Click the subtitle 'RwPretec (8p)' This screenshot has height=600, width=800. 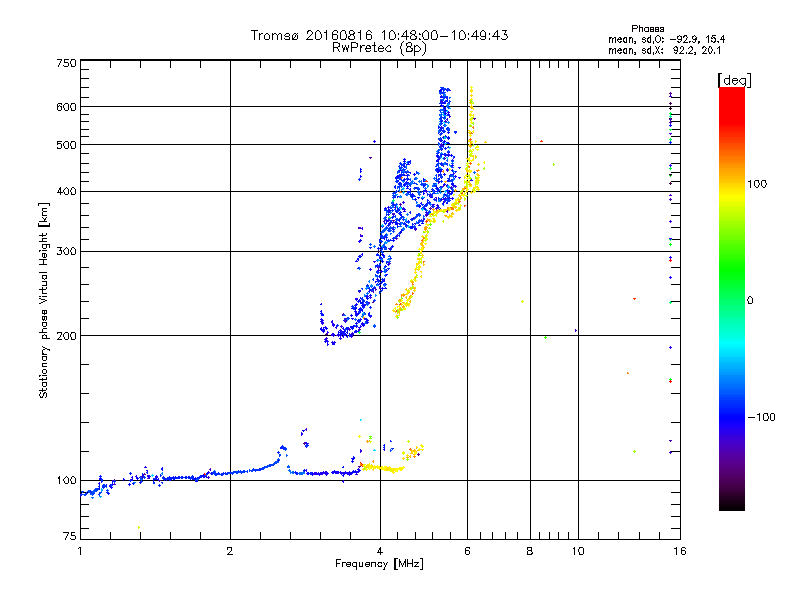tap(379, 48)
